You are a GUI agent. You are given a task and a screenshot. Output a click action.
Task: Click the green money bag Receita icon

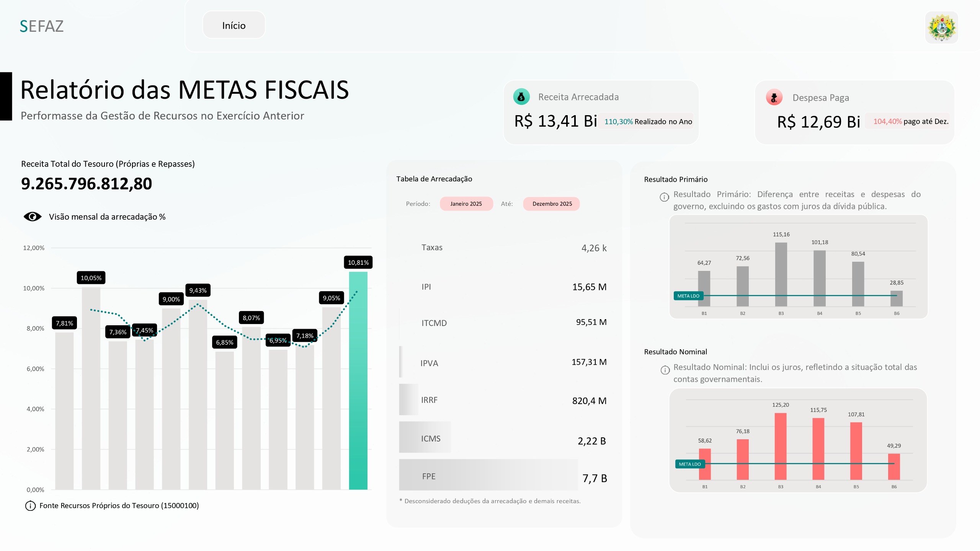(521, 97)
